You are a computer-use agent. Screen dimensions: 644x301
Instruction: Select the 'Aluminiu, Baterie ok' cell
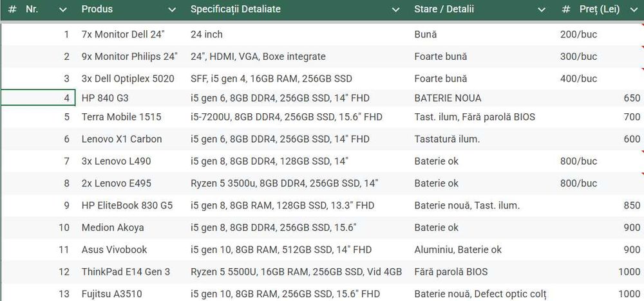click(458, 250)
